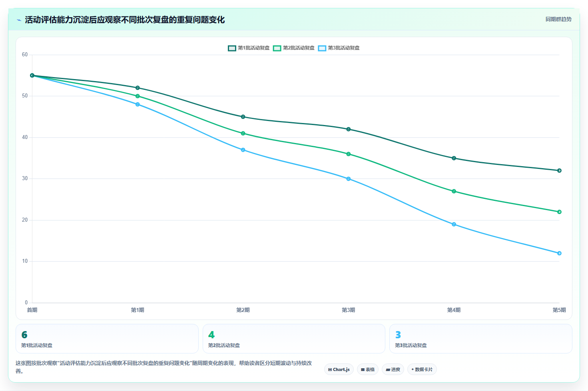This screenshot has height=391, width=588.
Task: Select the 第3批活动复盘 summary card showing 3
Action: pyautogui.click(x=481, y=339)
